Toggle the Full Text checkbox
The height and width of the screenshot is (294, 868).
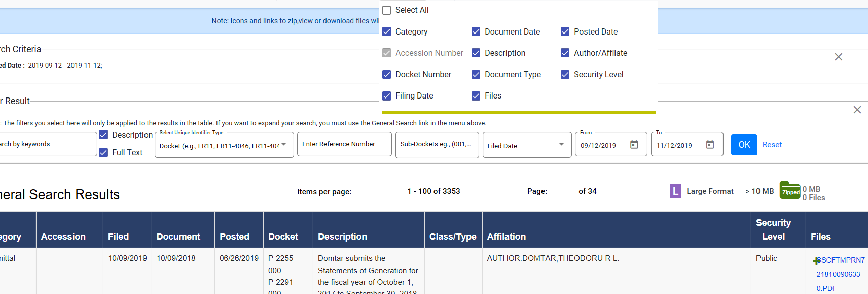(103, 152)
